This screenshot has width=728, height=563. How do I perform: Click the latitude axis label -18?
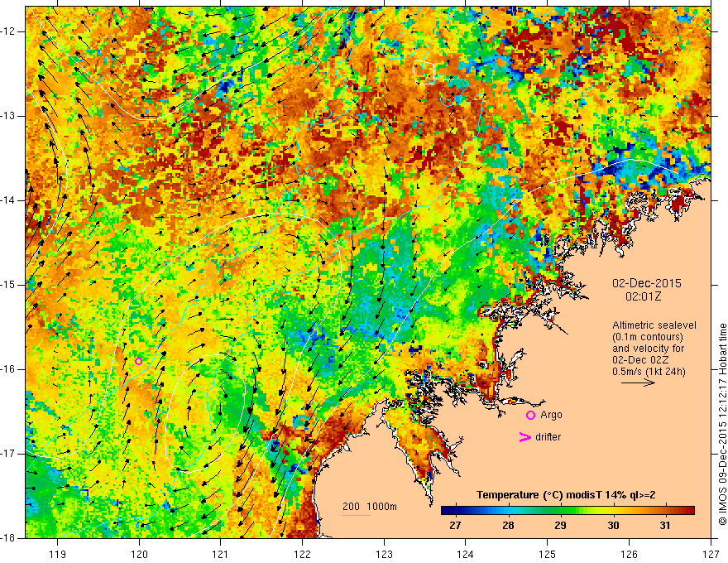8,538
